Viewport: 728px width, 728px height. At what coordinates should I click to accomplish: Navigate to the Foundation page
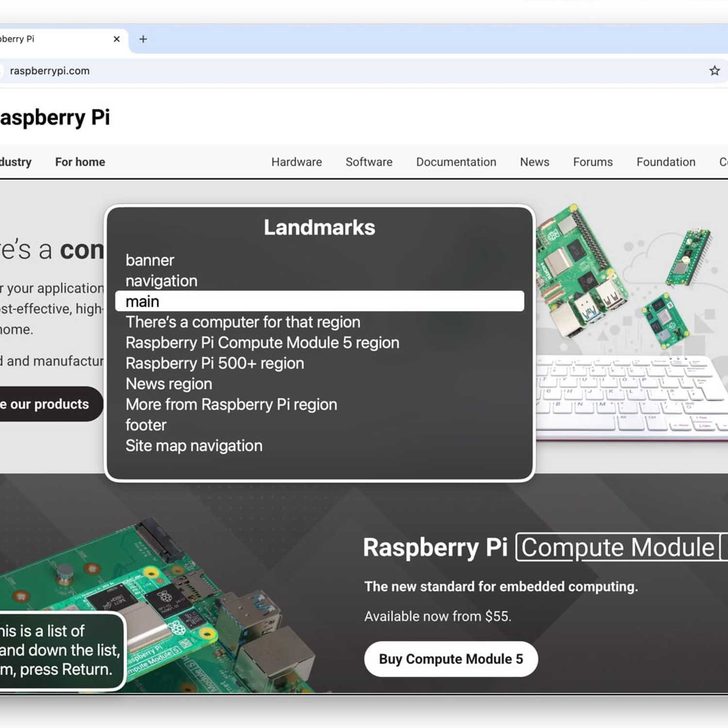pyautogui.click(x=665, y=162)
